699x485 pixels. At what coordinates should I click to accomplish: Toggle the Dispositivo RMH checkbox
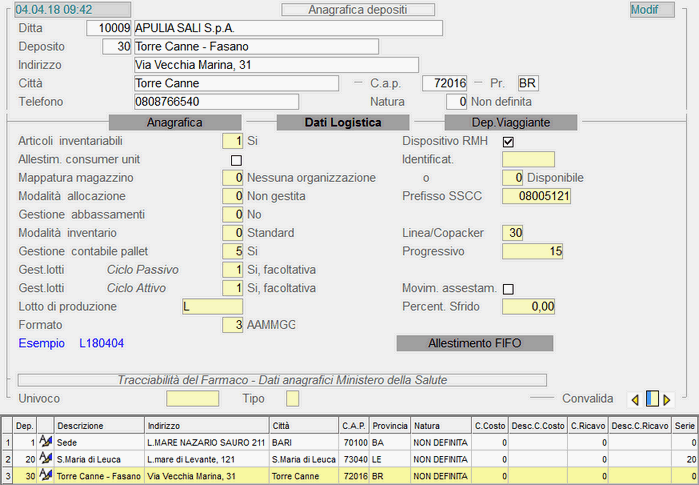(508, 142)
